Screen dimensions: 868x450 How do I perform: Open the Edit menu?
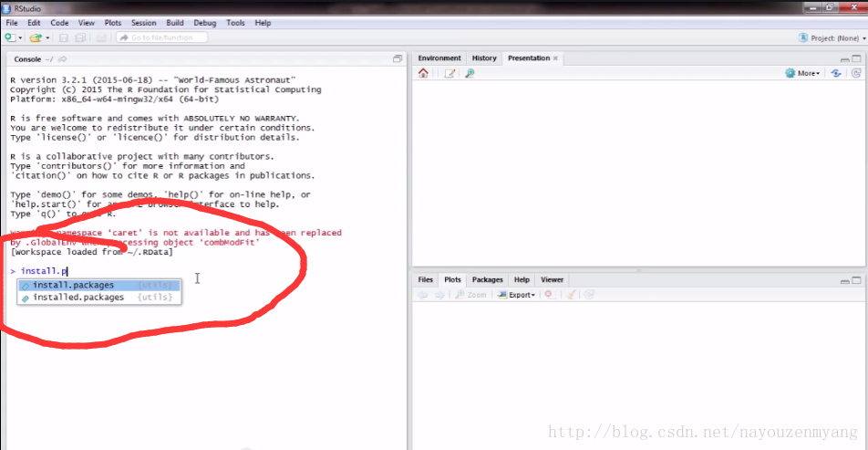point(34,23)
